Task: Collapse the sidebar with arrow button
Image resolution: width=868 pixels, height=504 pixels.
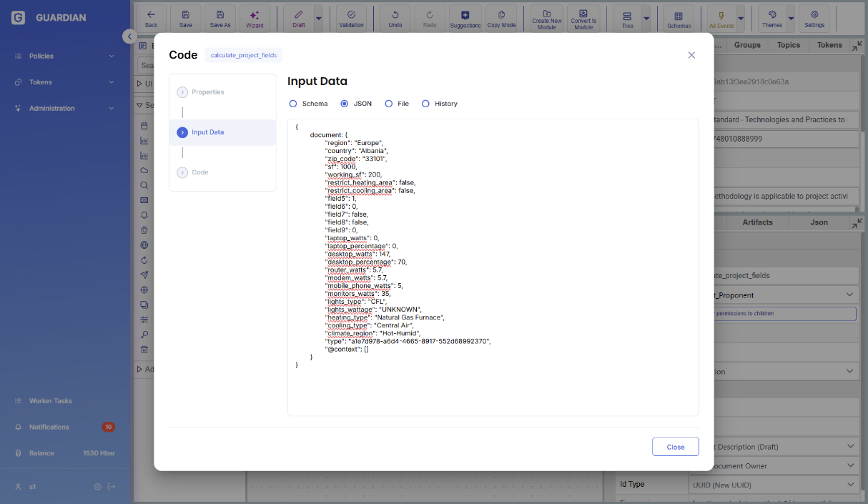Action: tap(128, 36)
